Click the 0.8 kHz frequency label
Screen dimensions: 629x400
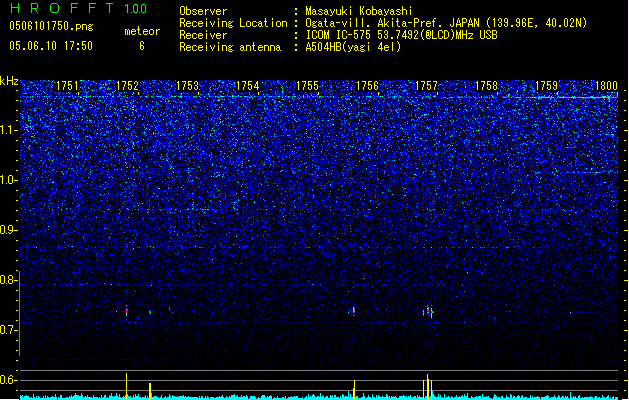[8, 280]
